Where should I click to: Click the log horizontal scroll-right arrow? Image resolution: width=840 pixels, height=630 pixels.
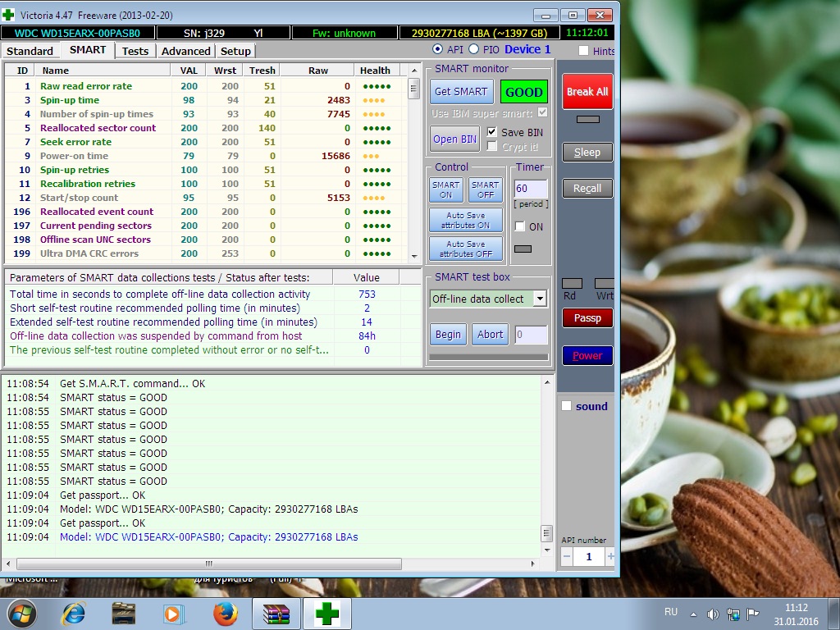[x=532, y=564]
